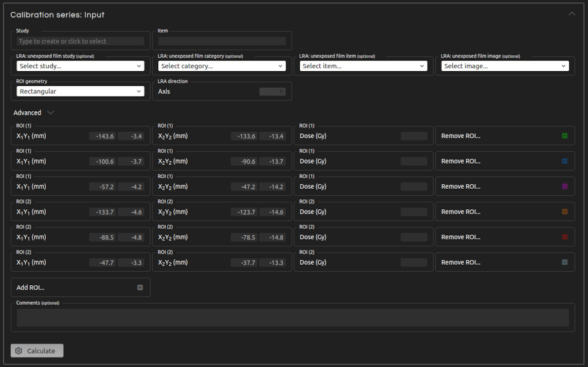Screen dimensions: 588x367
Task: Select the X2 value -123.7
Action: [x=244, y=212]
